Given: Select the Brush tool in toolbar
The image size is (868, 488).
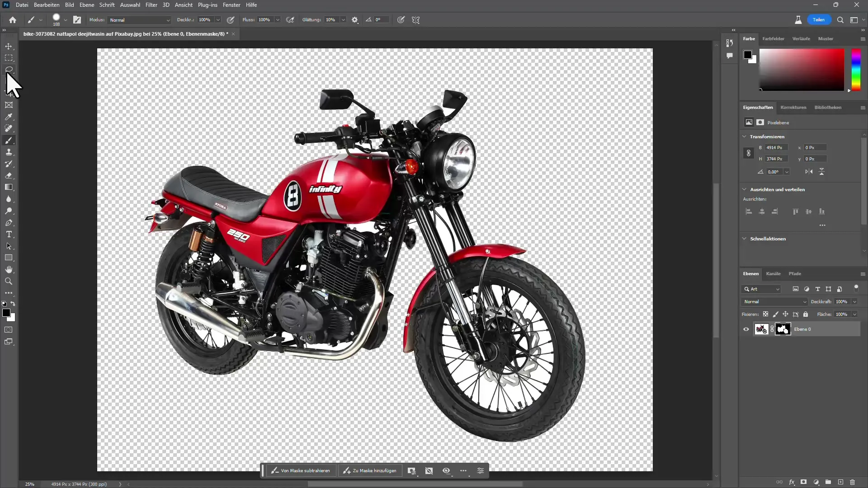Looking at the screenshot, I should coord(9,141).
